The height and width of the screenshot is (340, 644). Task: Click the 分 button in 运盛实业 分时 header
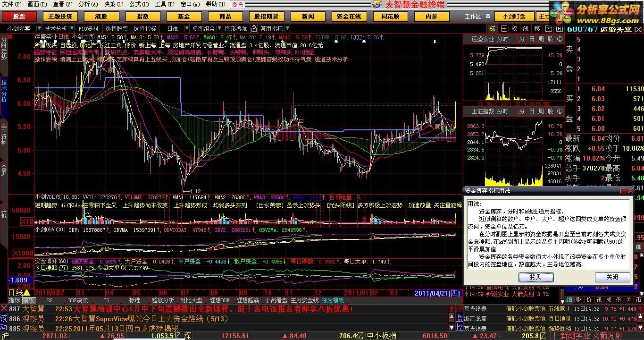[522, 39]
